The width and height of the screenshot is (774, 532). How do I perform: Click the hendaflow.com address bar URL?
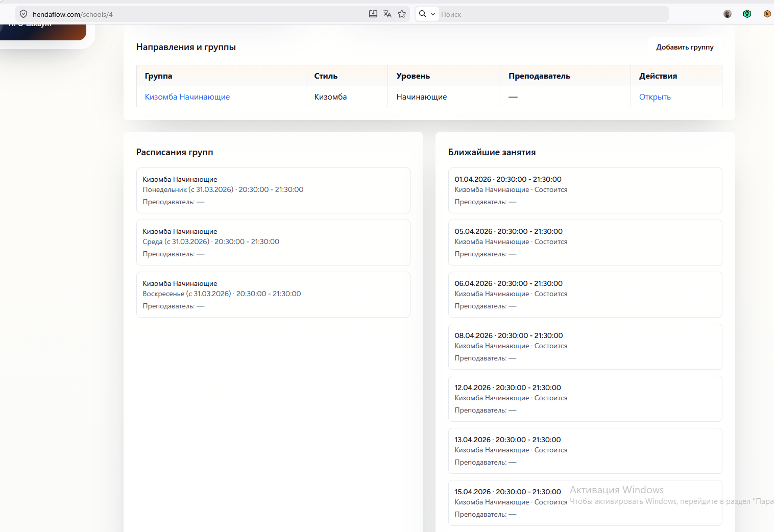point(72,14)
